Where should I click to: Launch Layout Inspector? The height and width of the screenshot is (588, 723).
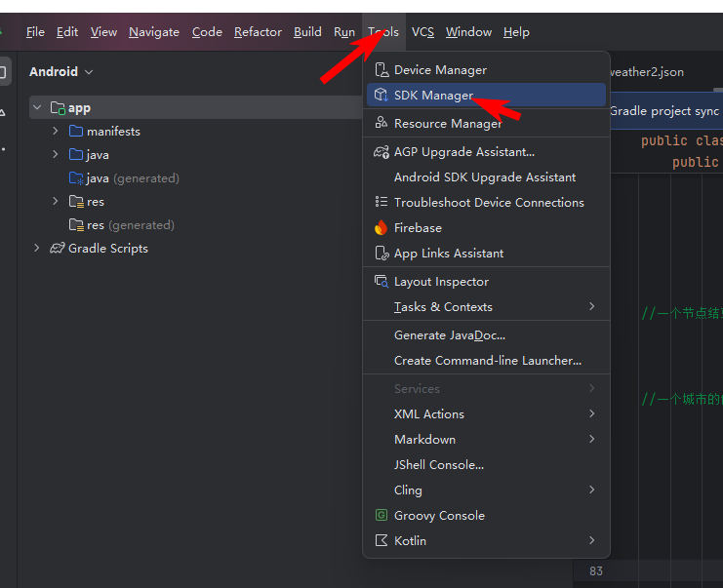pyautogui.click(x=486, y=282)
